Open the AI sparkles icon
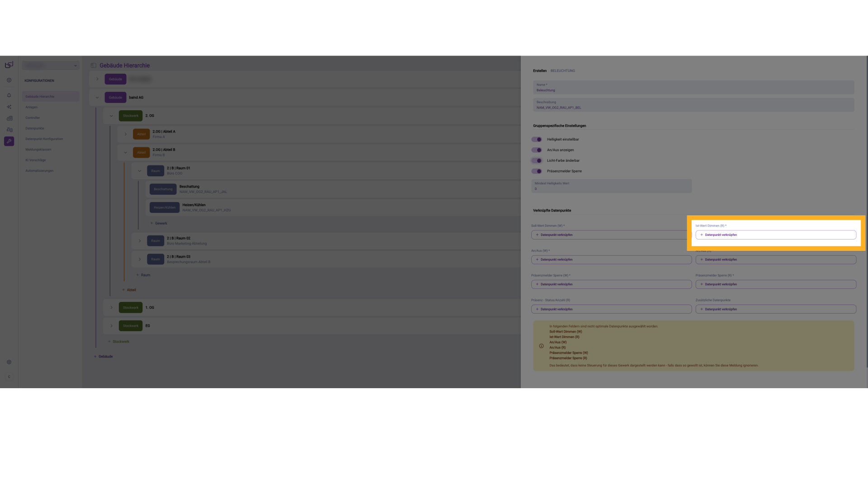The image size is (868, 488). [9, 107]
